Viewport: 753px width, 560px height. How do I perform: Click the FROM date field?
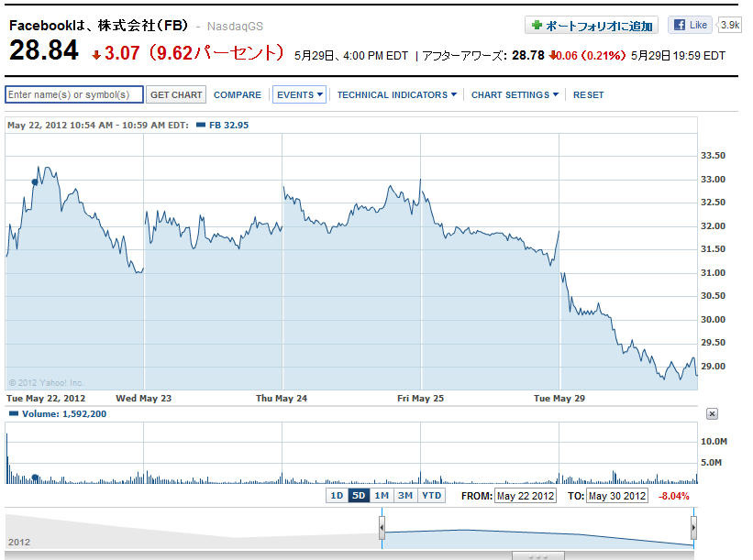pyautogui.click(x=526, y=496)
